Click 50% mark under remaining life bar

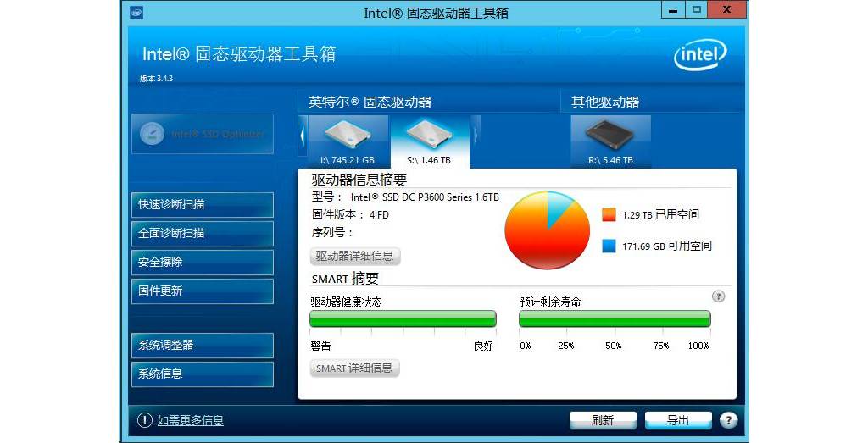614,346
